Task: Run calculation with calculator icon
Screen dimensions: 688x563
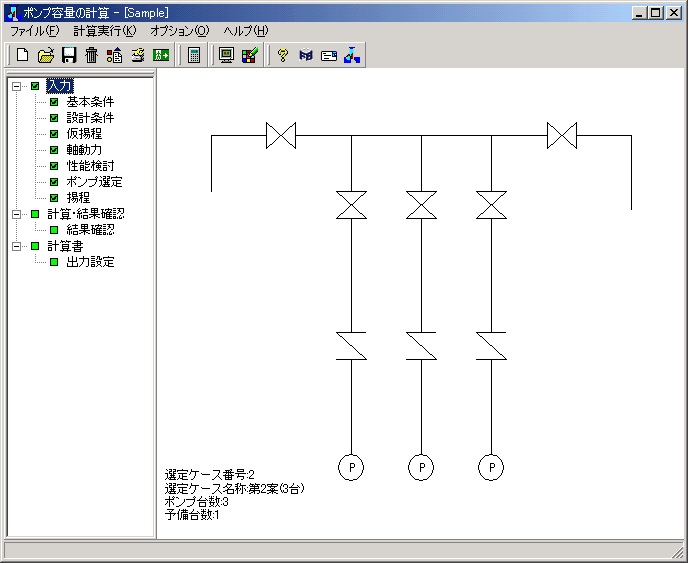Action: click(x=194, y=55)
